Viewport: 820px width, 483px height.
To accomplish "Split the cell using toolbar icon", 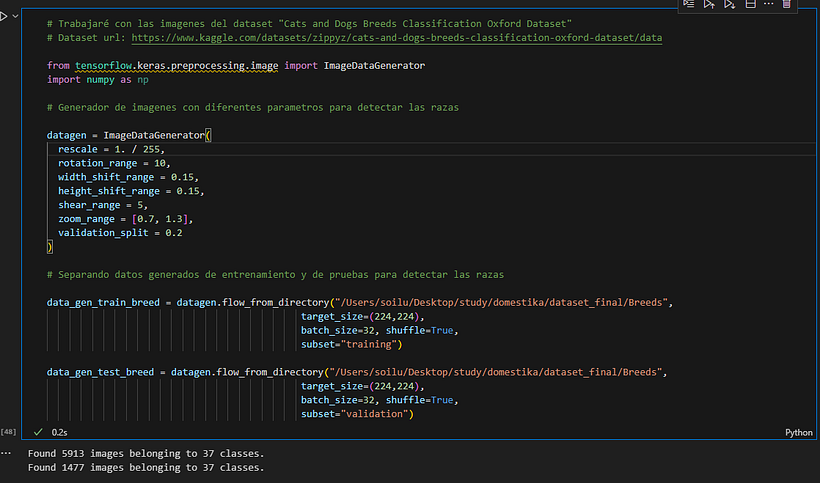I will [x=750, y=4].
